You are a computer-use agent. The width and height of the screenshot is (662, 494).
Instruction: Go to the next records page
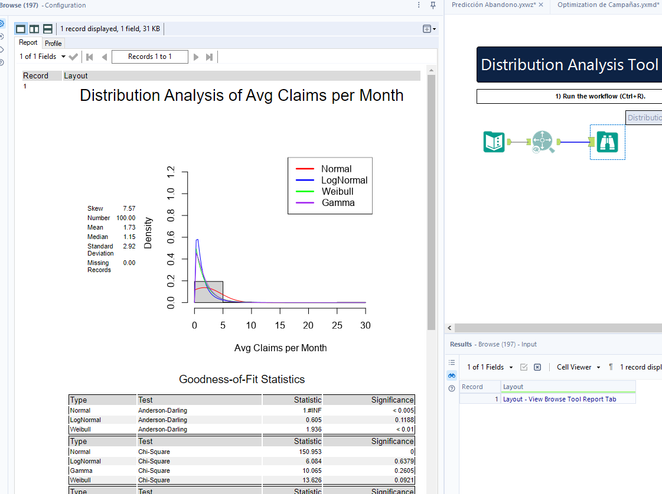click(196, 57)
